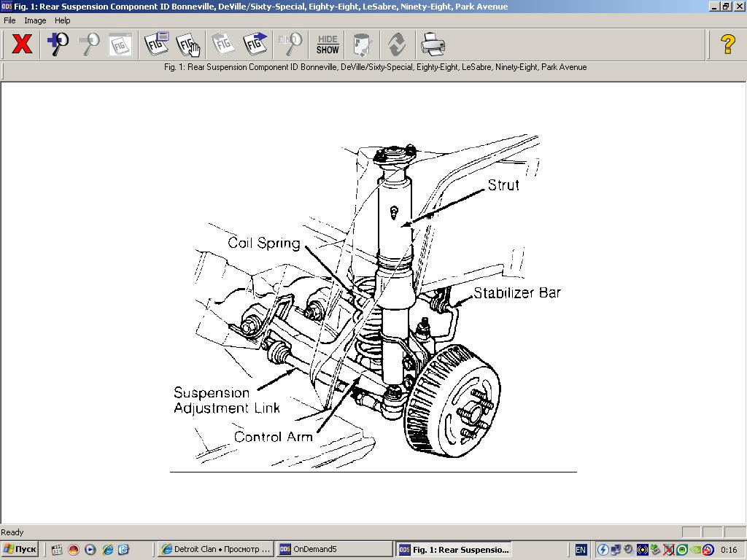Switch to OnDemand5 taskbar window

coord(334,549)
